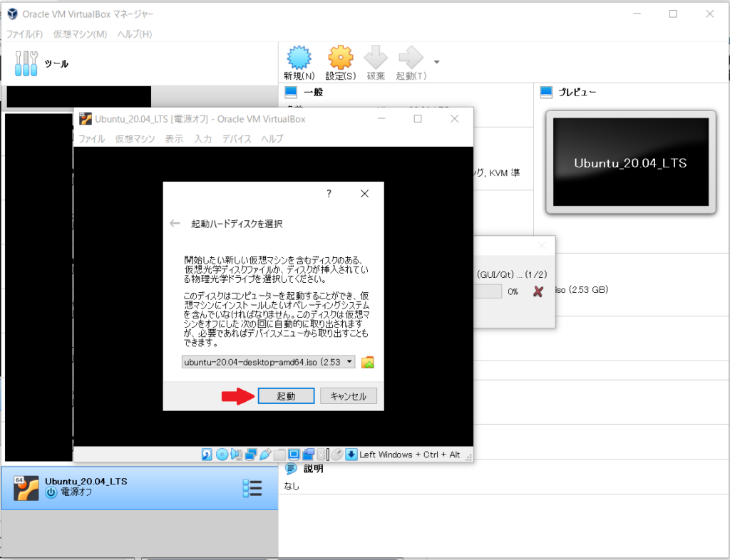Click the Start (起動) toolbar arrow
The width and height of the screenshot is (730, 560).
point(411,58)
